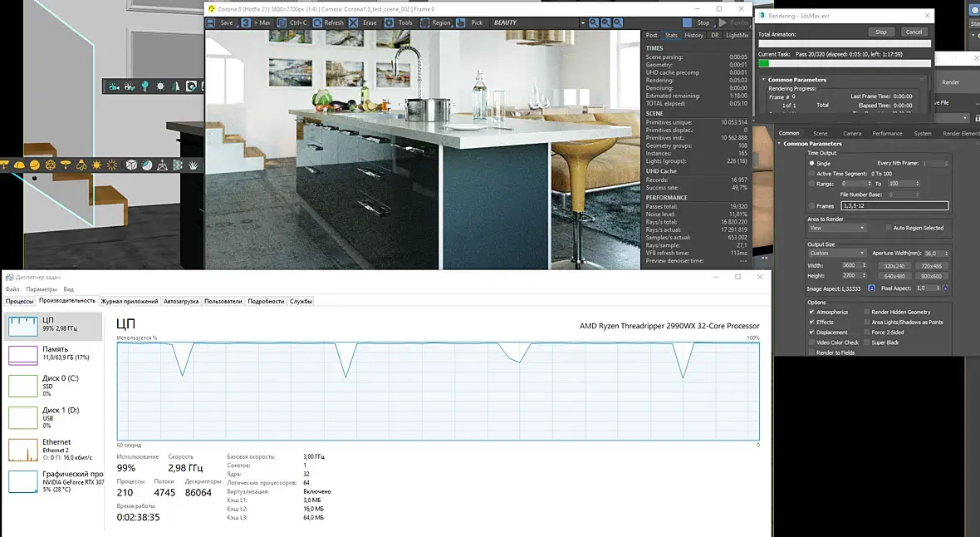Switch to Camera tab in Render Setup
980x537 pixels.
(x=852, y=133)
